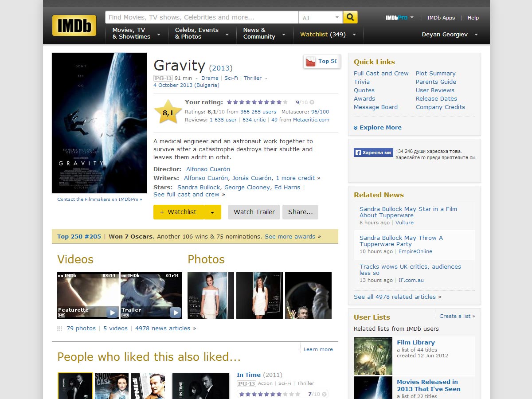
Task: Click See more awards link
Action: coord(290,237)
